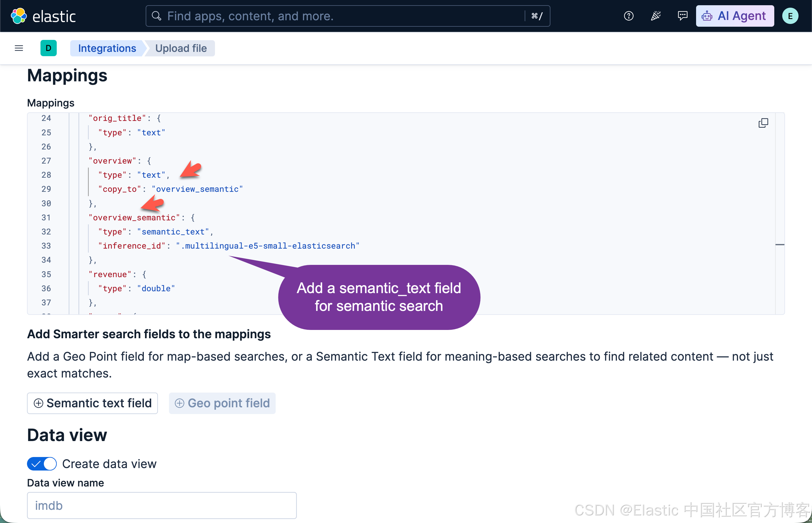The width and height of the screenshot is (812, 523).
Task: Select the Upload file breadcrumb
Action: click(x=181, y=48)
